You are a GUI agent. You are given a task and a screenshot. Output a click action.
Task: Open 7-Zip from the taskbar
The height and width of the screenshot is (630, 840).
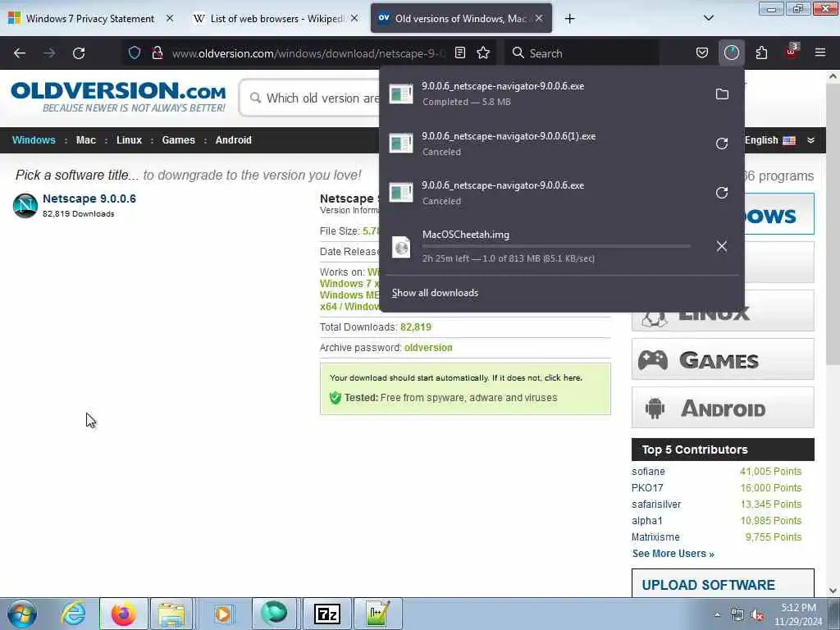[327, 614]
